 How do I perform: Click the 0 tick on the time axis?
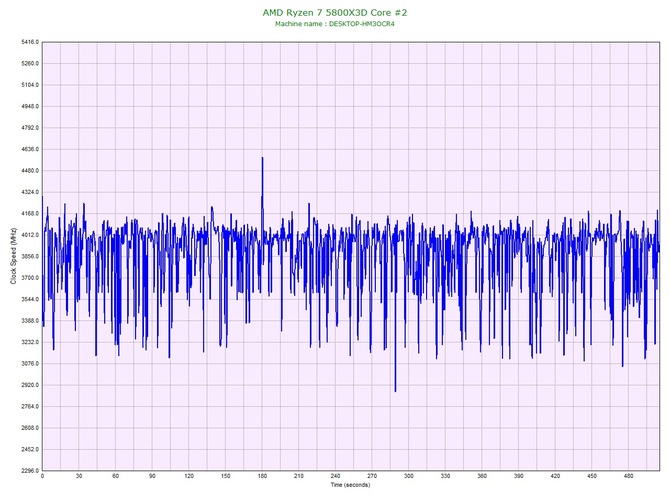point(42,476)
